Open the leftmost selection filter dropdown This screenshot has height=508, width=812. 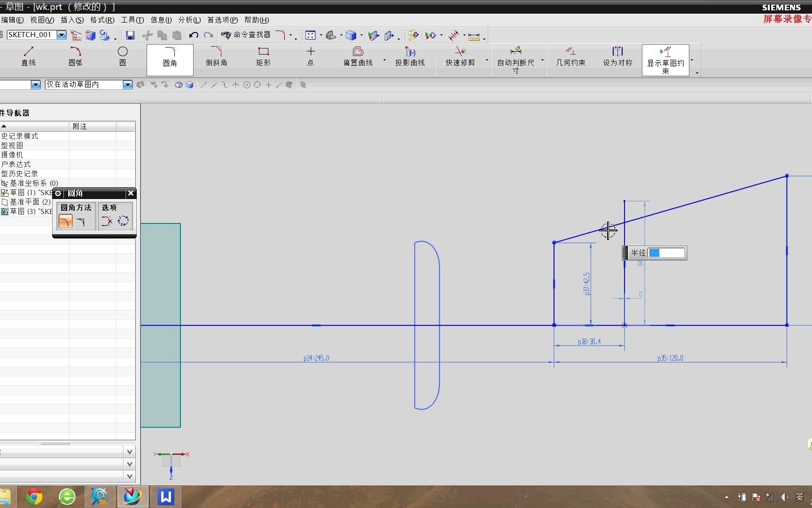pyautogui.click(x=35, y=85)
